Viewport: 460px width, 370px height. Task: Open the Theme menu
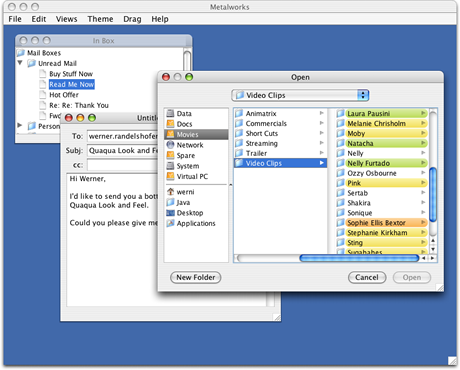100,19
